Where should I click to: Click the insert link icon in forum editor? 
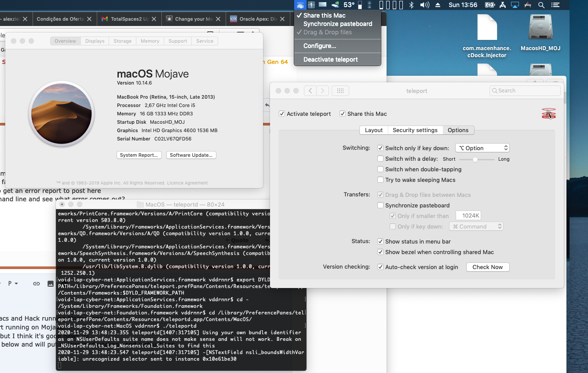pyautogui.click(x=37, y=284)
